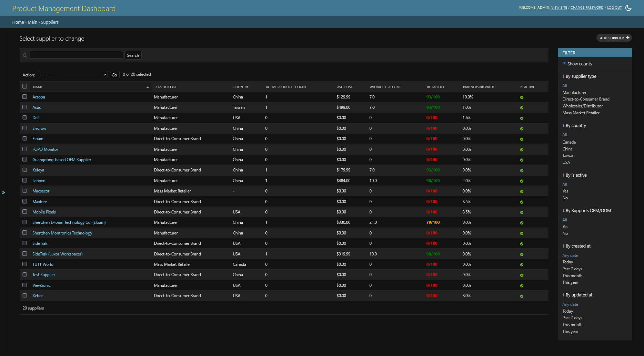This screenshot has height=356, width=644.
Task: Expand the sidebar navigation chevrons
Action: click(x=3, y=192)
